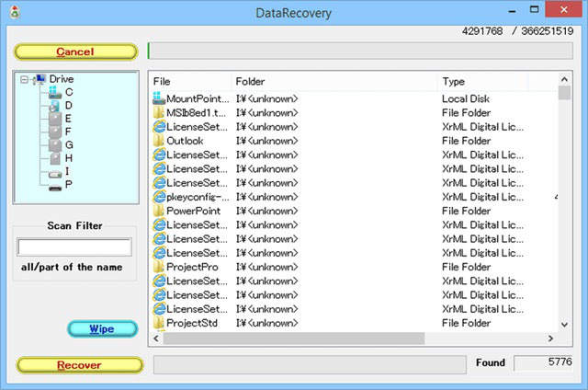Select the ProjectStd file name

tap(192, 323)
